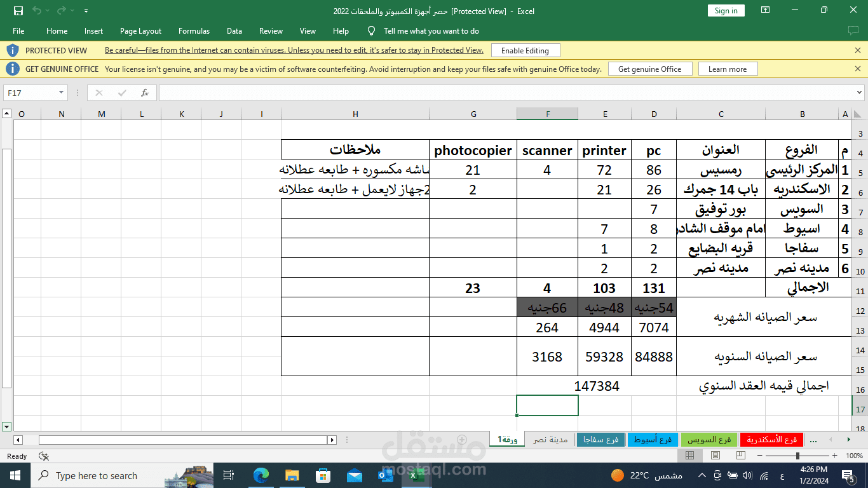The image size is (868, 488).
Task: Open the red فرع الأسكندرية sheet tab
Action: pos(771,439)
